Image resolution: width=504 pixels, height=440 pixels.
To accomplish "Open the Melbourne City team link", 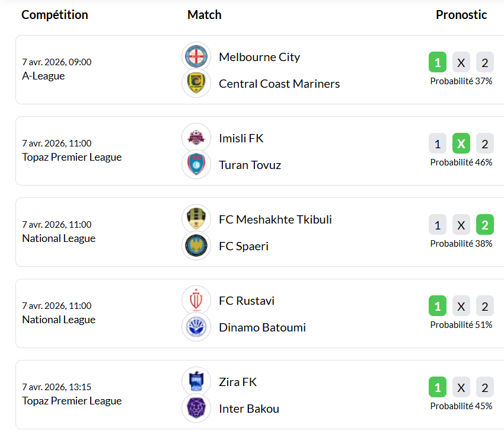I will pyautogui.click(x=259, y=57).
